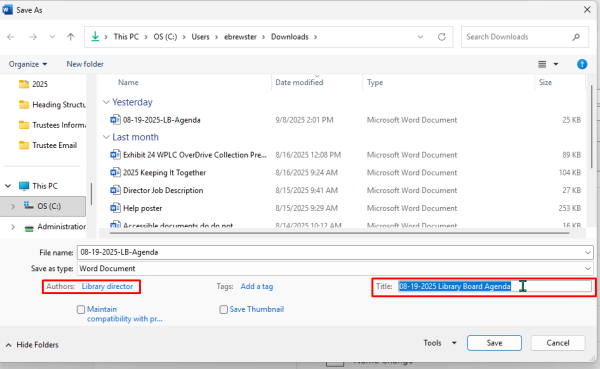Viewport: 600px width, 369px height.
Task: Refresh the Downloads folder listing
Action: click(x=442, y=37)
